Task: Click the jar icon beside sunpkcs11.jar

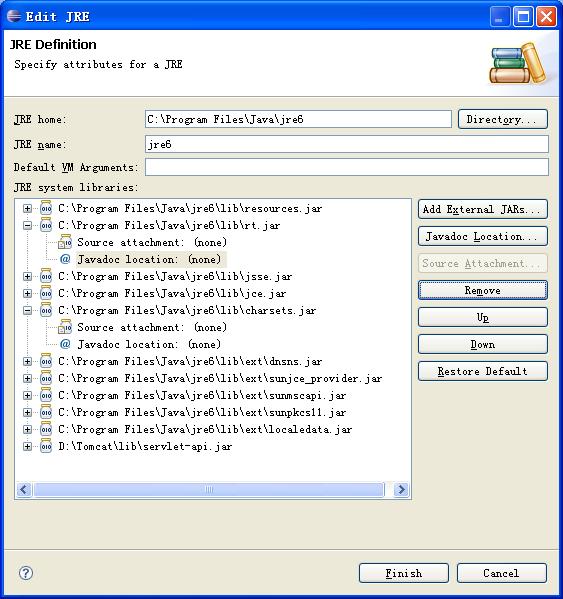Action: (46, 412)
